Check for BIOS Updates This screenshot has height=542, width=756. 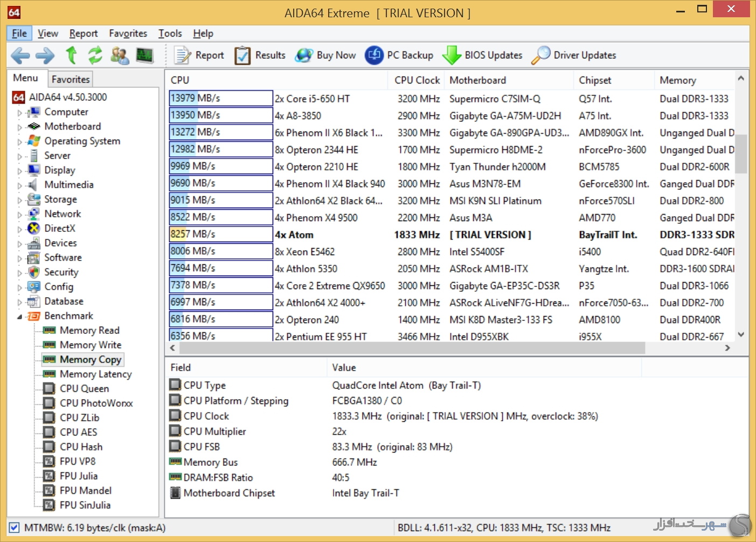click(482, 55)
